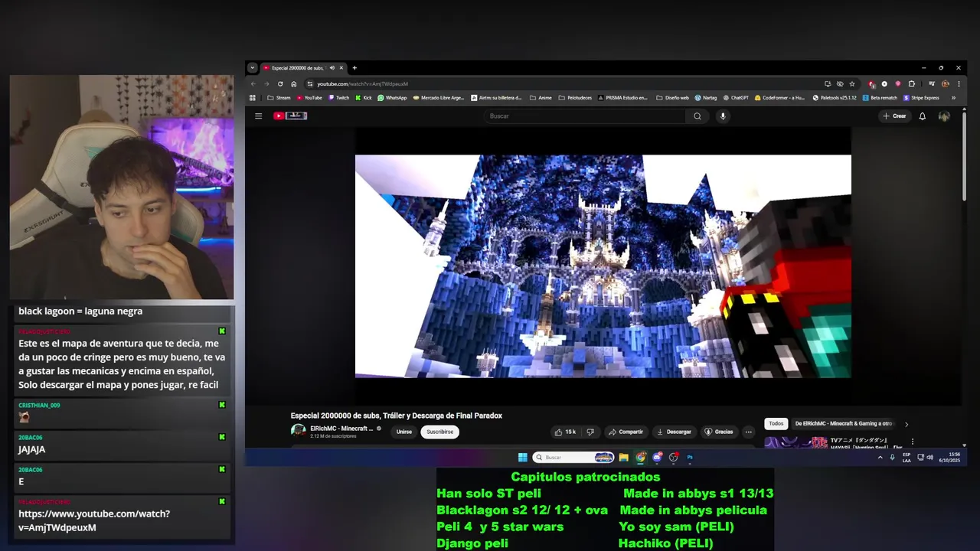Toggle system volume icon in tray

pos(929,458)
